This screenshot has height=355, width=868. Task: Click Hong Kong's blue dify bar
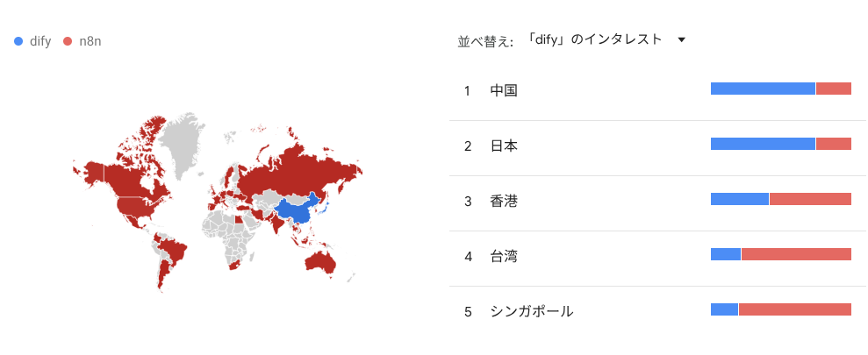(x=739, y=199)
